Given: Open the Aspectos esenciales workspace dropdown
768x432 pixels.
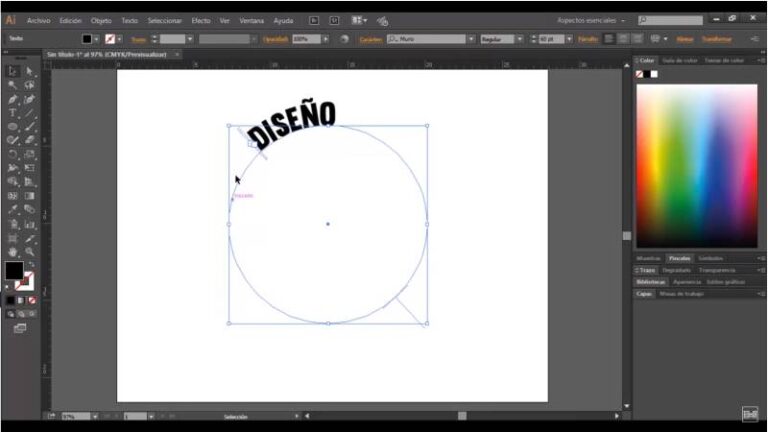Looking at the screenshot, I should click(x=591, y=21).
